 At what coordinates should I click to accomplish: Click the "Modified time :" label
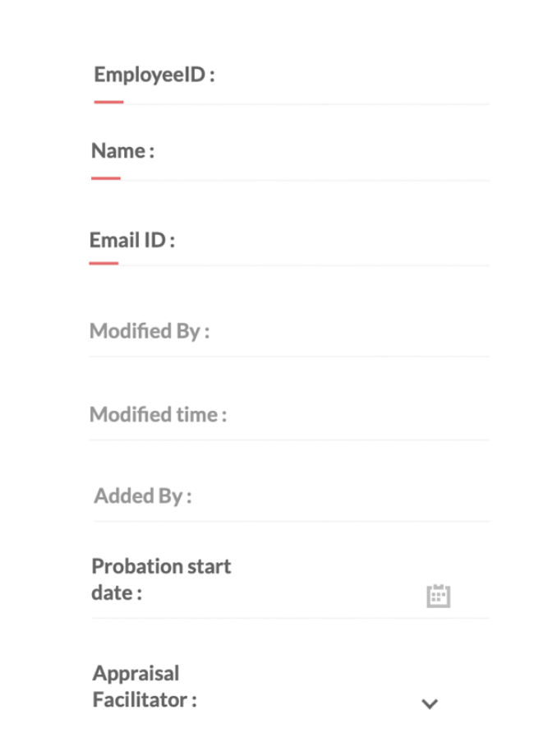(158, 414)
